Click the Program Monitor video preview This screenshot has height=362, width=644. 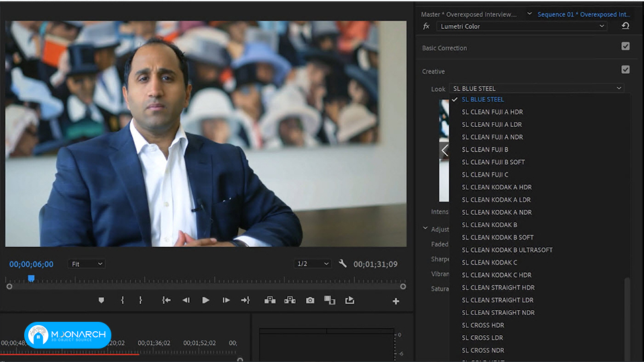(206, 134)
